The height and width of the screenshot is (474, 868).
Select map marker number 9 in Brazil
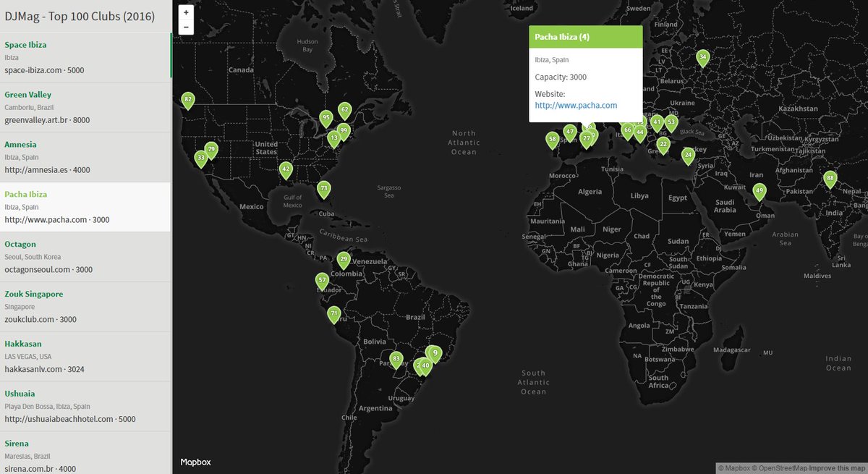[x=435, y=354]
